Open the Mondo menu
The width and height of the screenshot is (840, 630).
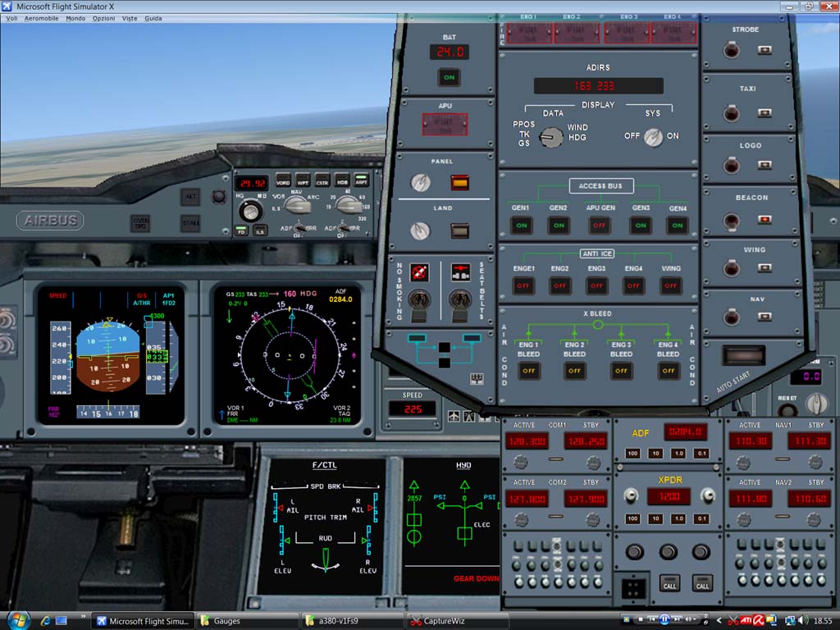[x=75, y=18]
